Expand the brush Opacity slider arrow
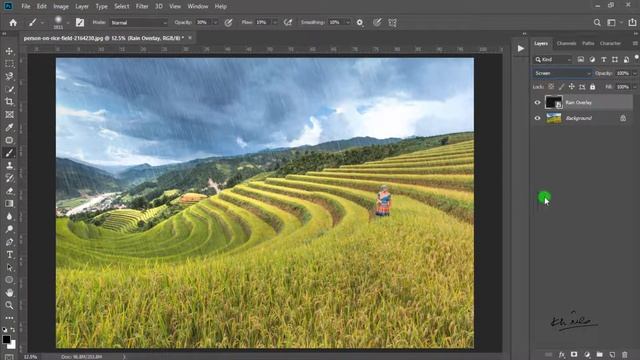Image resolution: width=640 pixels, height=360 pixels. pos(215,22)
